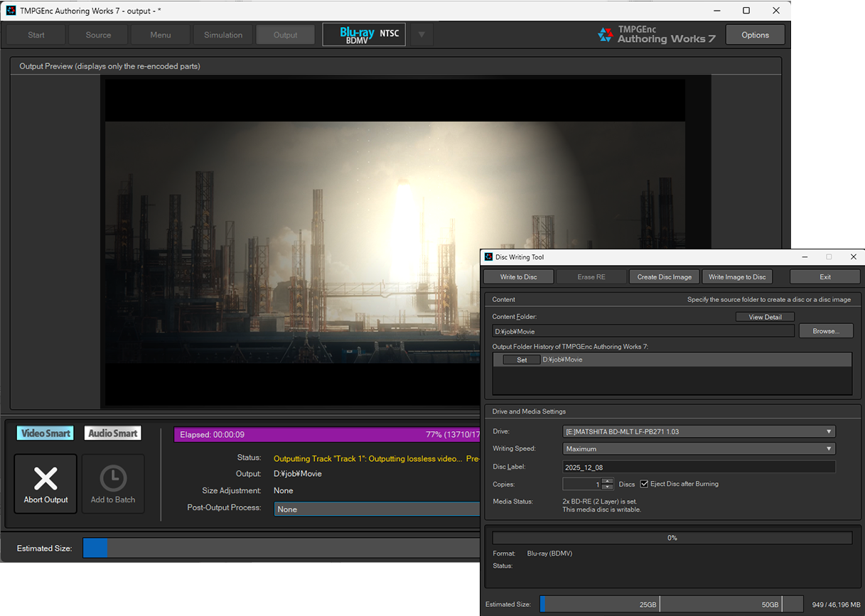Click the output preview video image

click(x=394, y=242)
